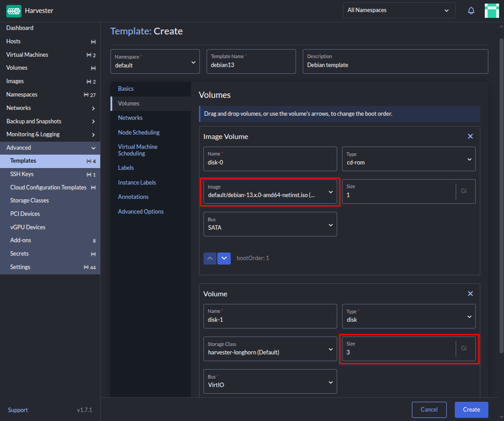
Task: Open SSH Keys in the sidebar
Action: [x=22, y=174]
